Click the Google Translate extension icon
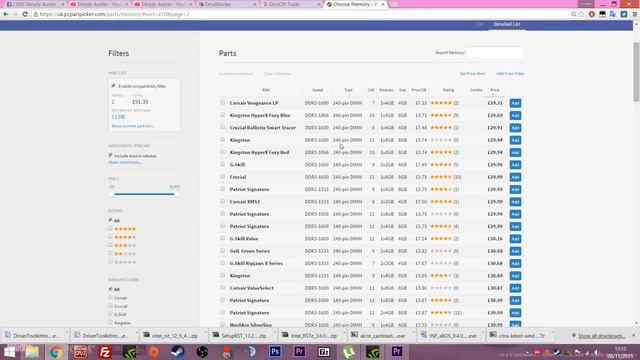 point(613,14)
